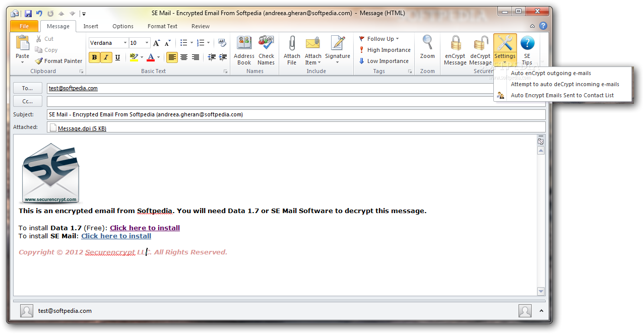
Task: Open highlight color dropdown arrow
Action: click(x=142, y=57)
